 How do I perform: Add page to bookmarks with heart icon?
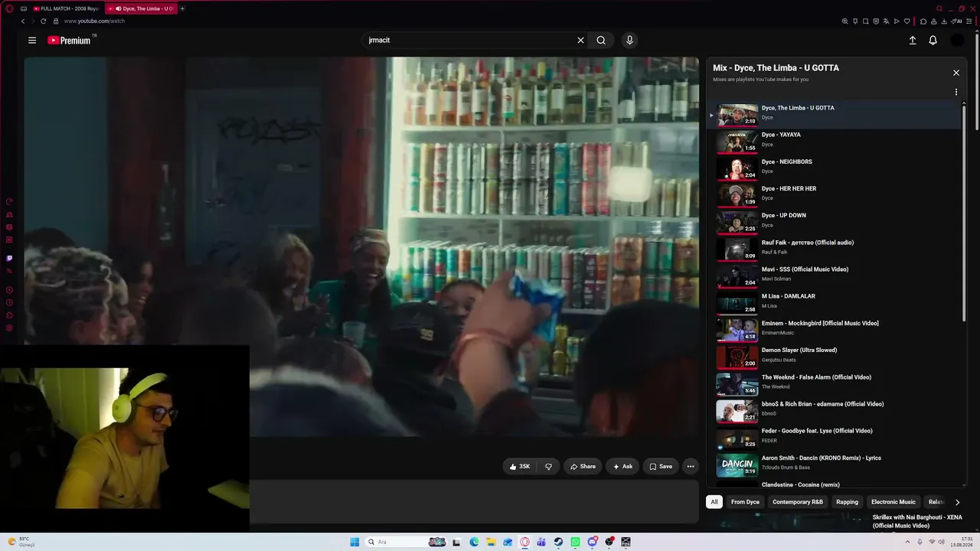point(907,21)
